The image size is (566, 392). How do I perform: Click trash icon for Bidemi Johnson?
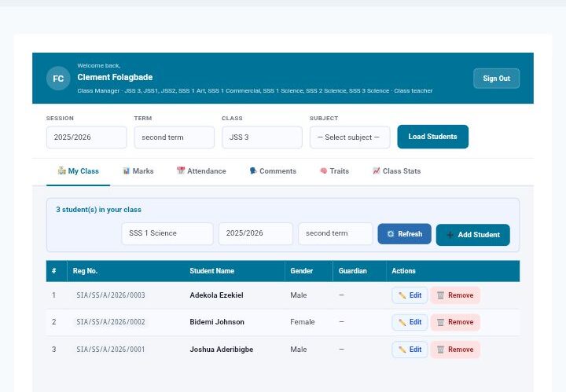pyautogui.click(x=441, y=322)
